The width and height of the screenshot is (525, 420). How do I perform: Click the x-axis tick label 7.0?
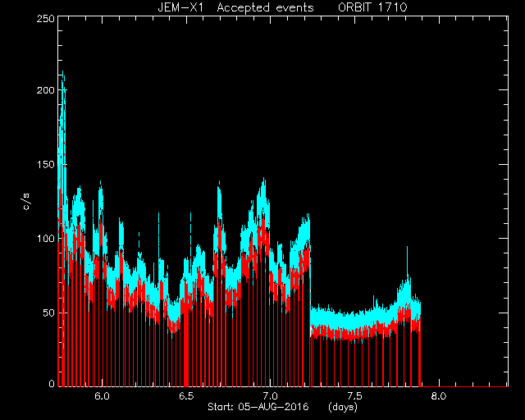coord(270,396)
